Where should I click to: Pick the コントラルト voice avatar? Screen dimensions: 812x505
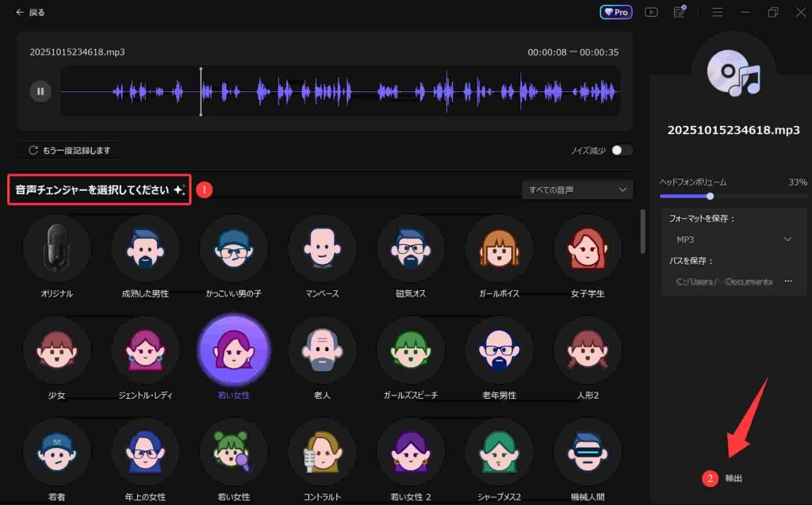(322, 451)
